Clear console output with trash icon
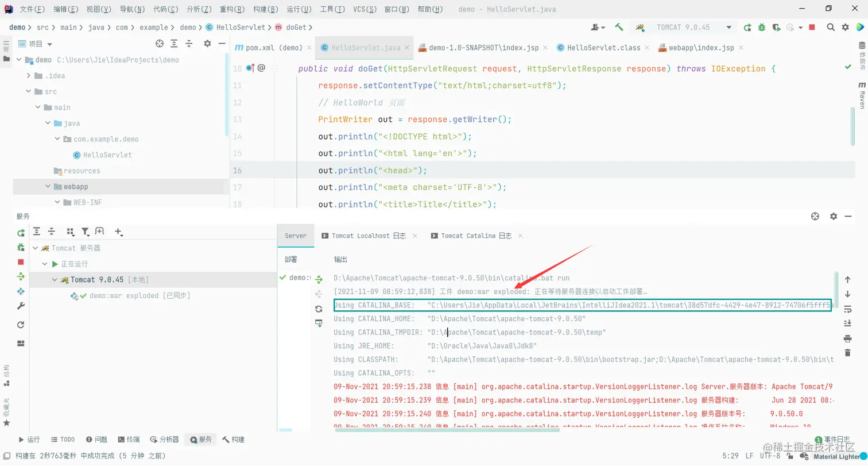Screen dimensions: 868x466 pos(847,353)
